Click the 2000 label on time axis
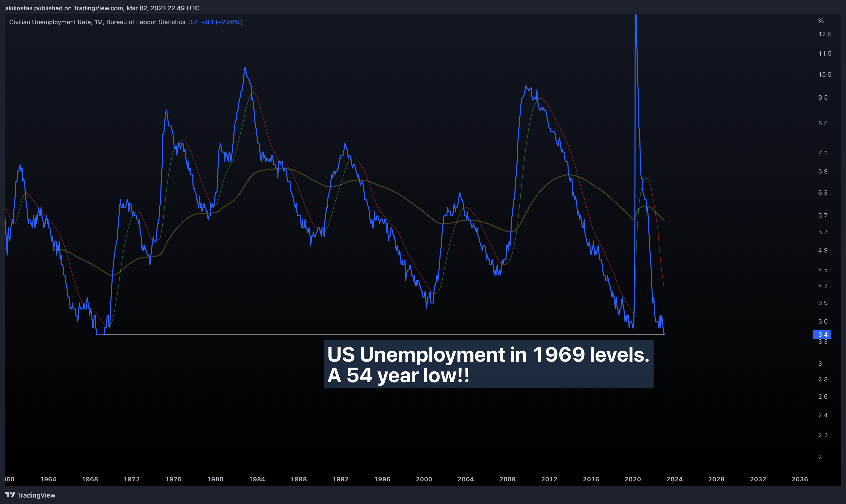This screenshot has width=846, height=504. [424, 479]
